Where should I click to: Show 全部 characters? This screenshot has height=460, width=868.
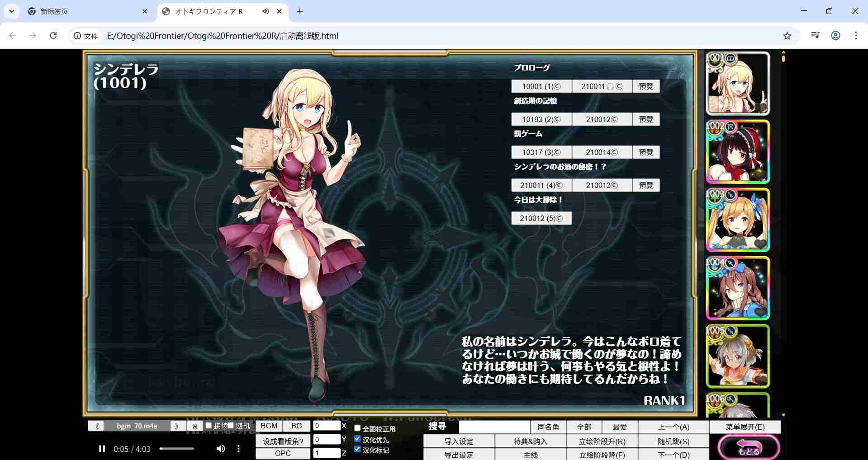click(x=584, y=427)
